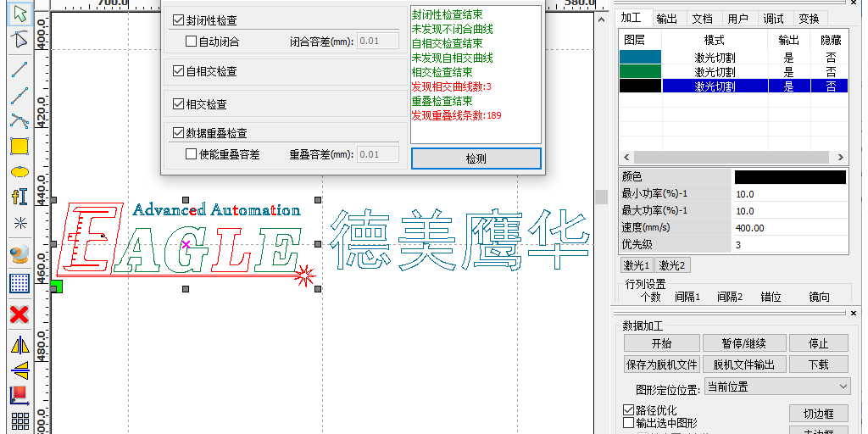This screenshot has height=434, width=868.
Task: Mirror selection horizontally
Action: click(20, 344)
